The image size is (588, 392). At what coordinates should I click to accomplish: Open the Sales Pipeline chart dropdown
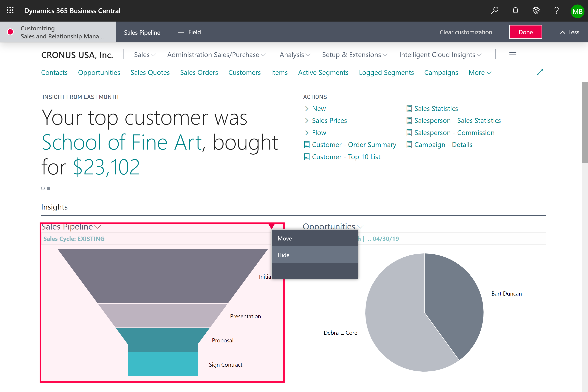[98, 227]
